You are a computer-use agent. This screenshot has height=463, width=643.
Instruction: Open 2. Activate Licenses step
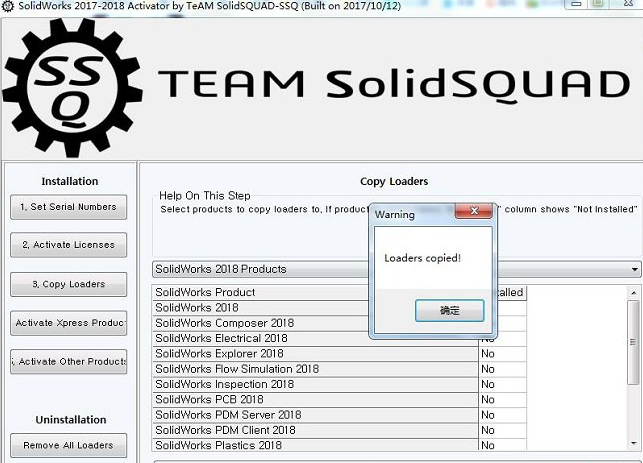click(x=68, y=245)
